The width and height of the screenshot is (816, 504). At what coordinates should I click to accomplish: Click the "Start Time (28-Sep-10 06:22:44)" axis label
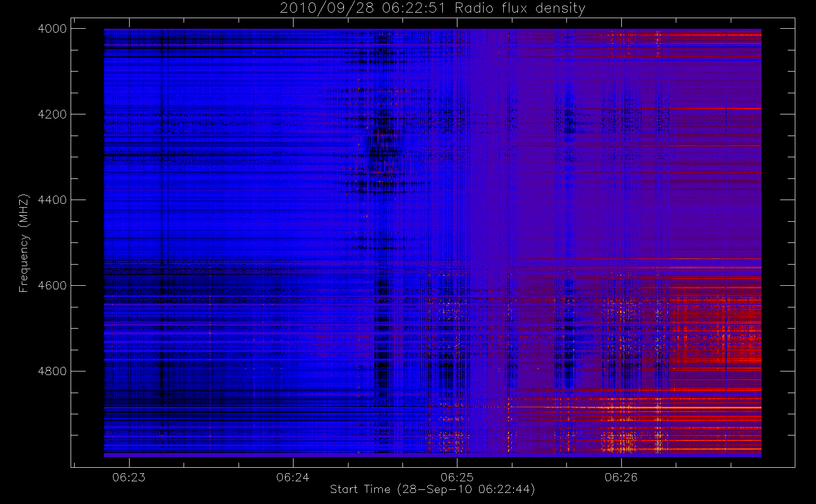click(432, 489)
